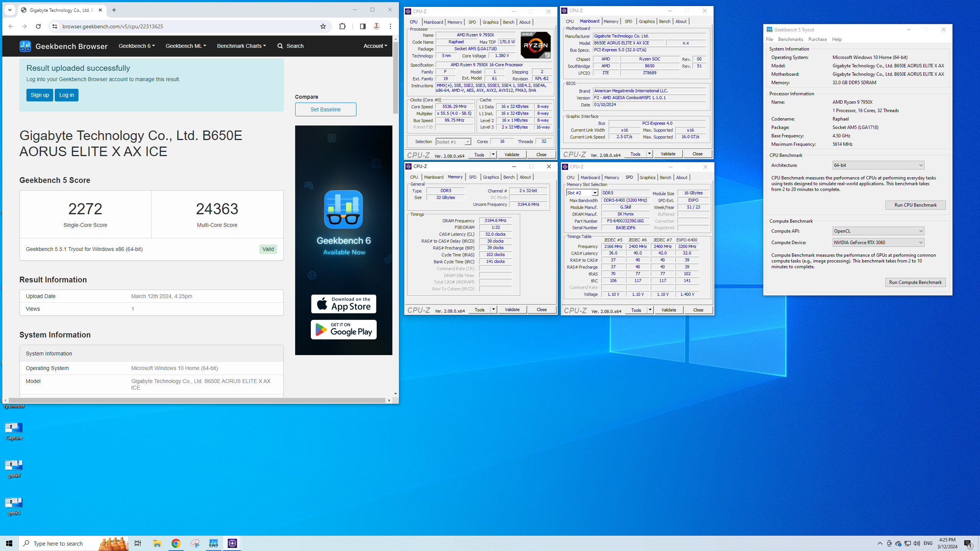Click Validate in CPU-Z Mainboard window
Screen dimensions: 980x551
(x=668, y=154)
